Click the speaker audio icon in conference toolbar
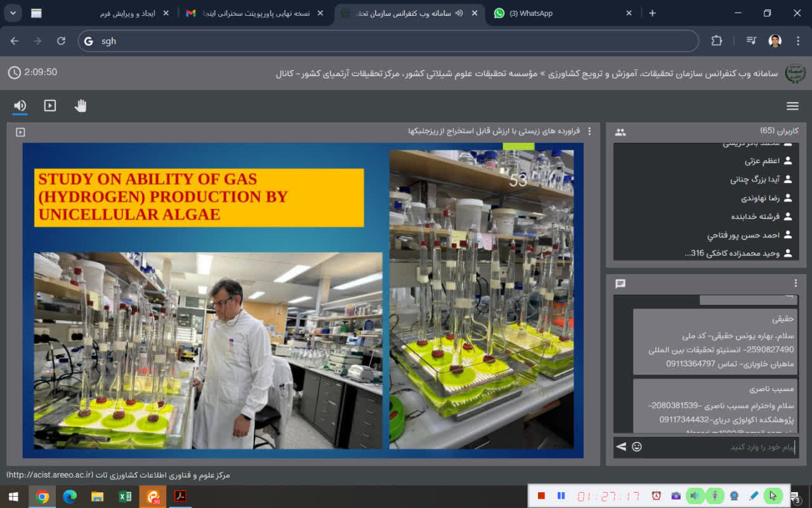Screen dimensions: 812x508 click(x=20, y=106)
